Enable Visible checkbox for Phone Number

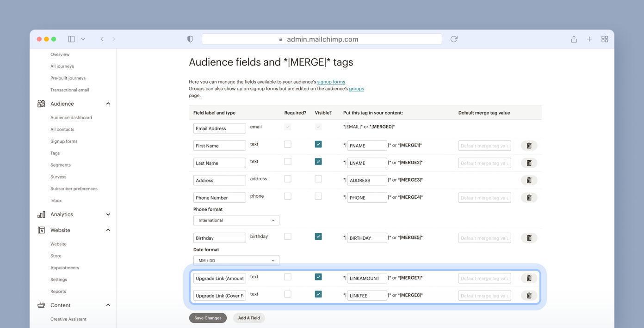point(318,196)
